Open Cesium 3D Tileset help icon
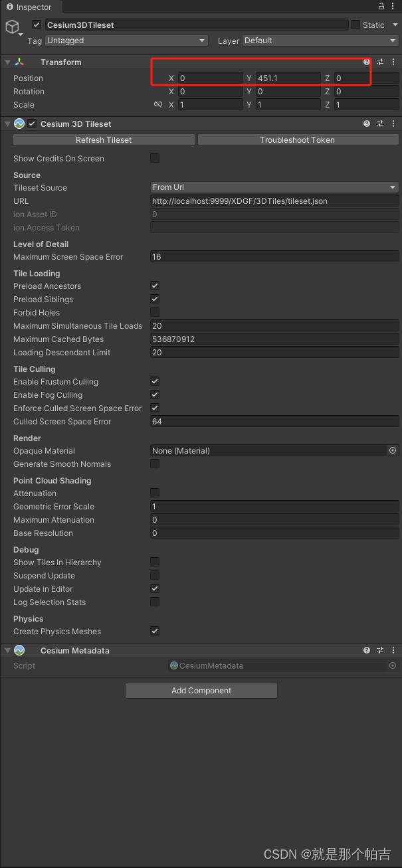This screenshot has height=868, width=402. (x=367, y=124)
